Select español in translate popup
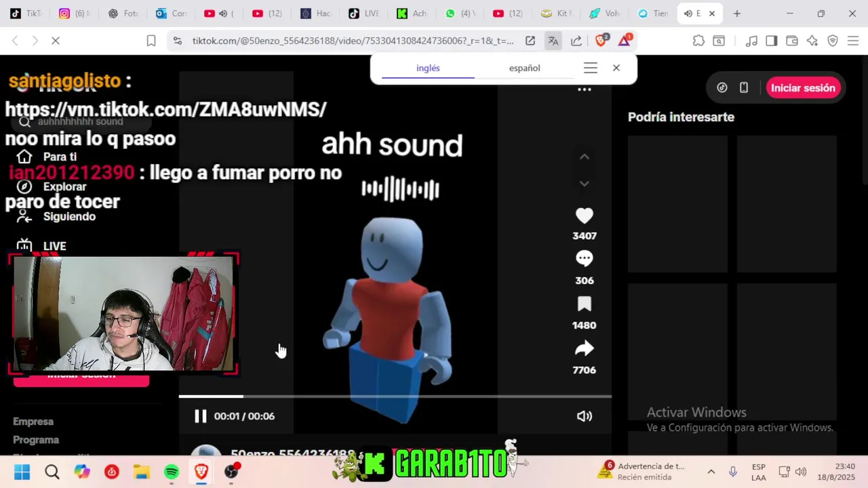This screenshot has width=868, height=488. point(524,68)
